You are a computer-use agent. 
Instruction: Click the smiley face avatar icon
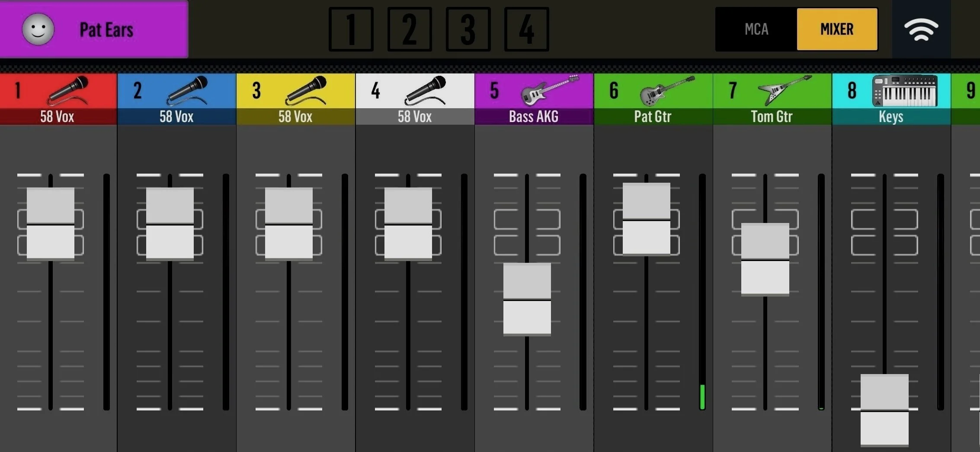point(38,29)
